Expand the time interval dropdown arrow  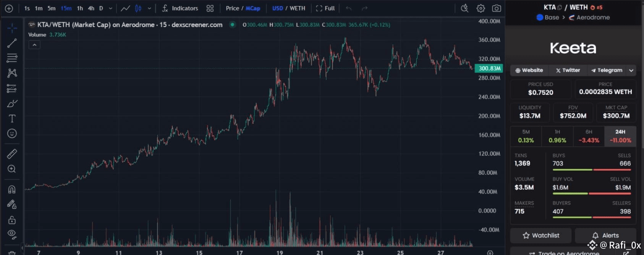pyautogui.click(x=111, y=8)
